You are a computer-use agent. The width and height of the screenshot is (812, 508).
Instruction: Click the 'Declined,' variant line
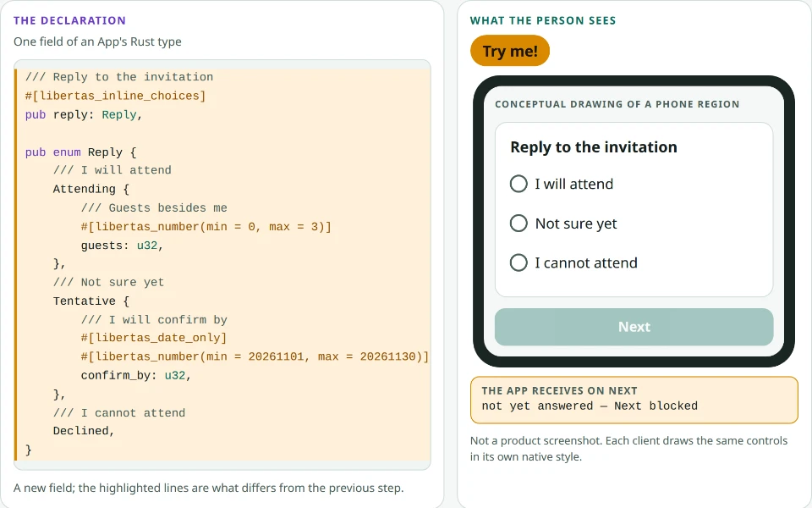point(84,431)
